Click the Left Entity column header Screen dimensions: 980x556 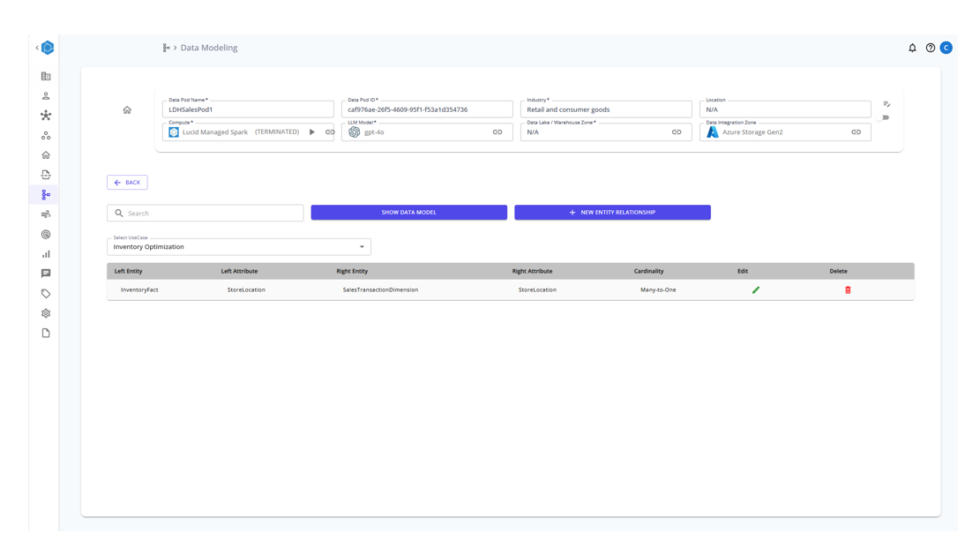(x=128, y=272)
